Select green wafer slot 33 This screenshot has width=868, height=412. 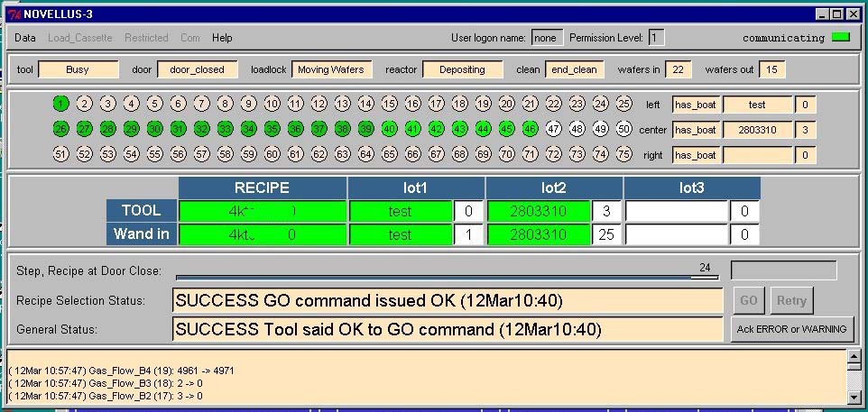tap(225, 129)
